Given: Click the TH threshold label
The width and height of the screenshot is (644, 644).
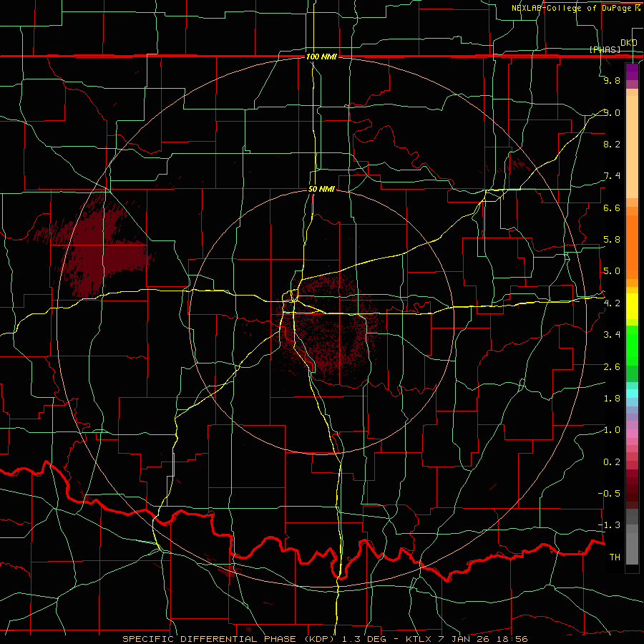Looking at the screenshot, I should coord(615,557).
